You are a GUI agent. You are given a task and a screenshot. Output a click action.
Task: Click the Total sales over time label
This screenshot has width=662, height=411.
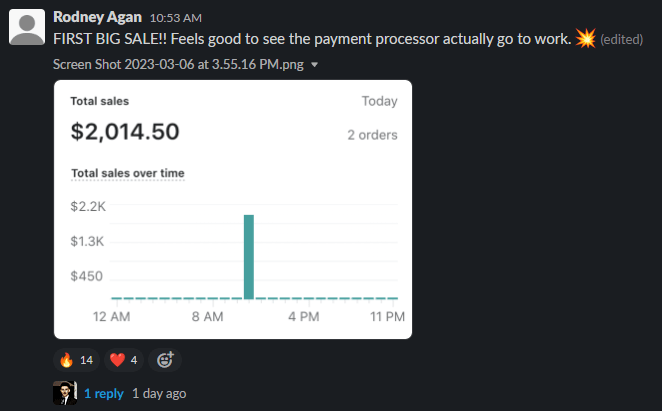point(128,173)
